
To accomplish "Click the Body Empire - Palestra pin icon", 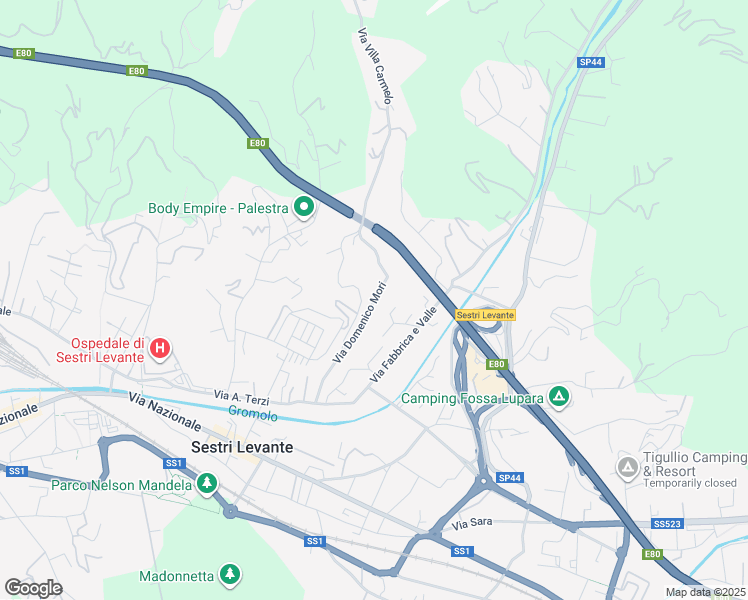I will [x=304, y=207].
